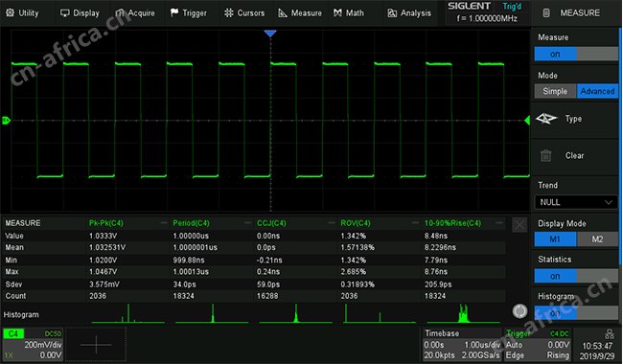This screenshot has height=364, width=623.
Task: Click the Period(C4) histogram thumbnail
Action: pyautogui.click(x=212, y=313)
